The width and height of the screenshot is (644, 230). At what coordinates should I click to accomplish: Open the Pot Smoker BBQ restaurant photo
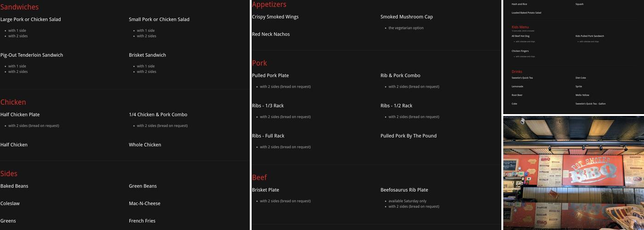(573, 172)
